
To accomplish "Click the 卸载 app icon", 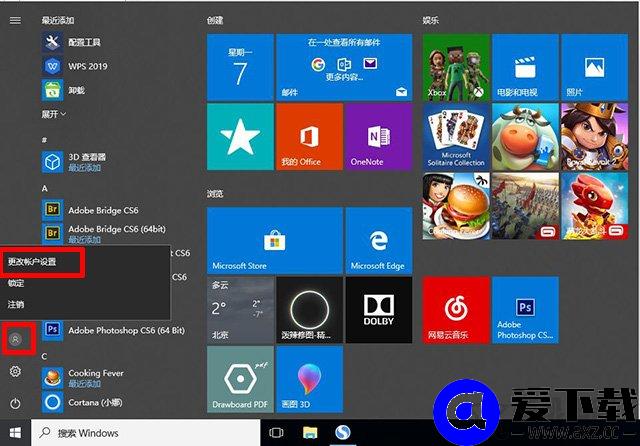I will (52, 90).
